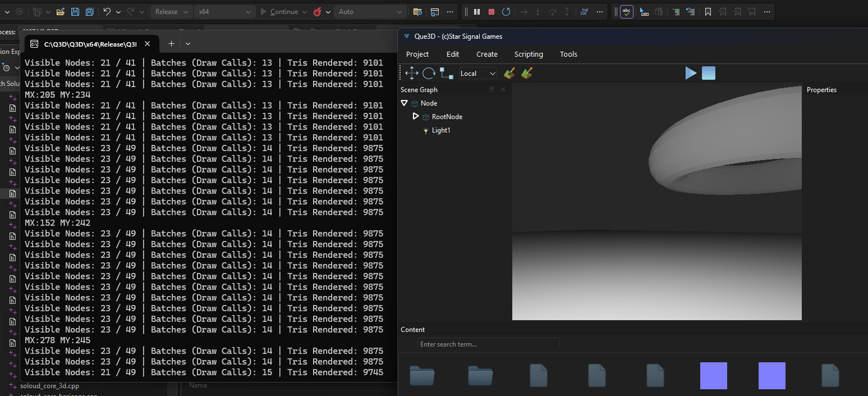Open the Auto dropdown in Visual Studio
868x396 pixels.
(370, 12)
